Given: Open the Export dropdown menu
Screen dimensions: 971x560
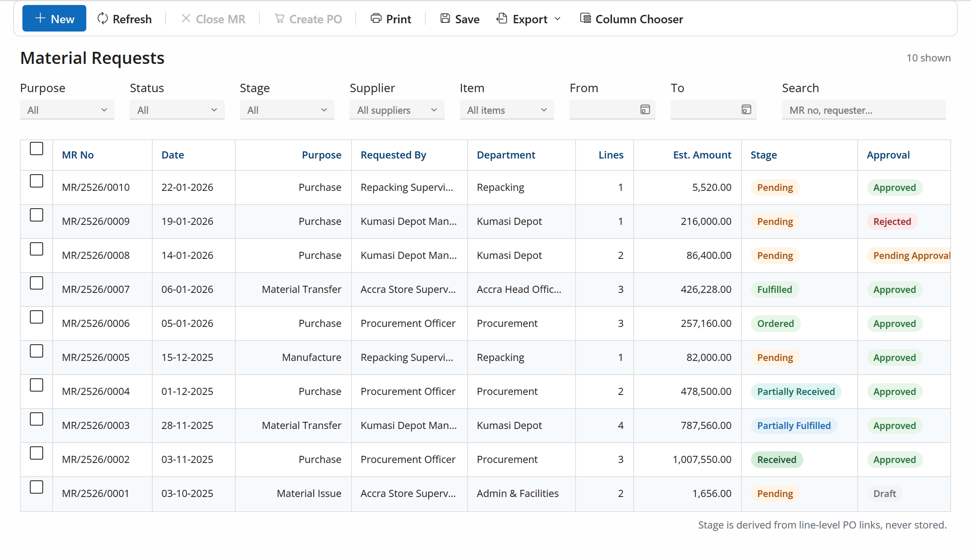Looking at the screenshot, I should coord(528,19).
